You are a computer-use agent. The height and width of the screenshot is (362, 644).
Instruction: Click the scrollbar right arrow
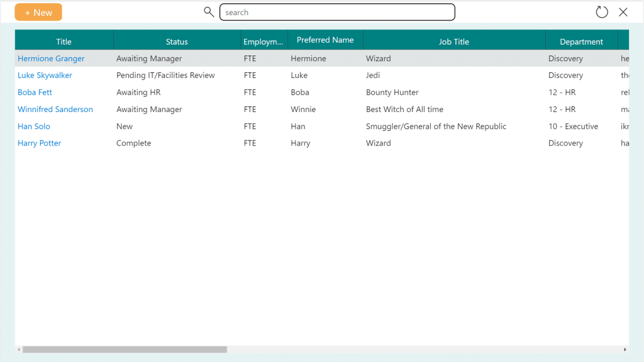click(625, 349)
